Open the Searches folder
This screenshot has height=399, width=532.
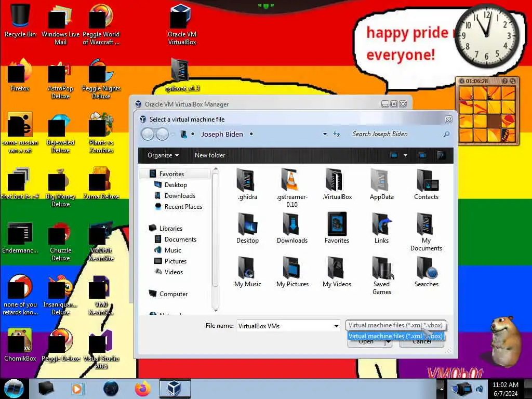(x=426, y=272)
